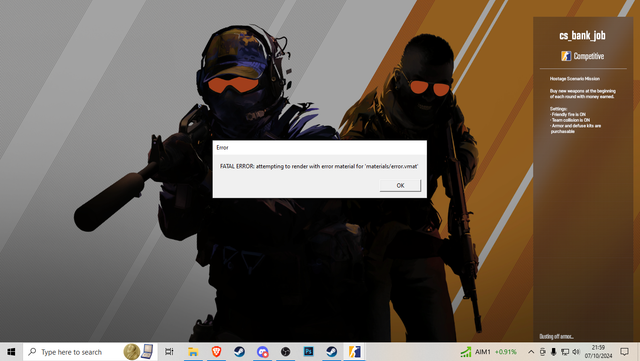The height and width of the screenshot is (361, 640).
Task: Open Task View from the taskbar
Action: [169, 352]
